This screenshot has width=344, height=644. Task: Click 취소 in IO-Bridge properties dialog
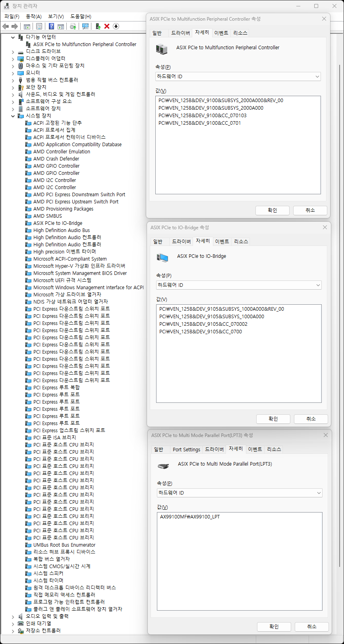point(311,419)
